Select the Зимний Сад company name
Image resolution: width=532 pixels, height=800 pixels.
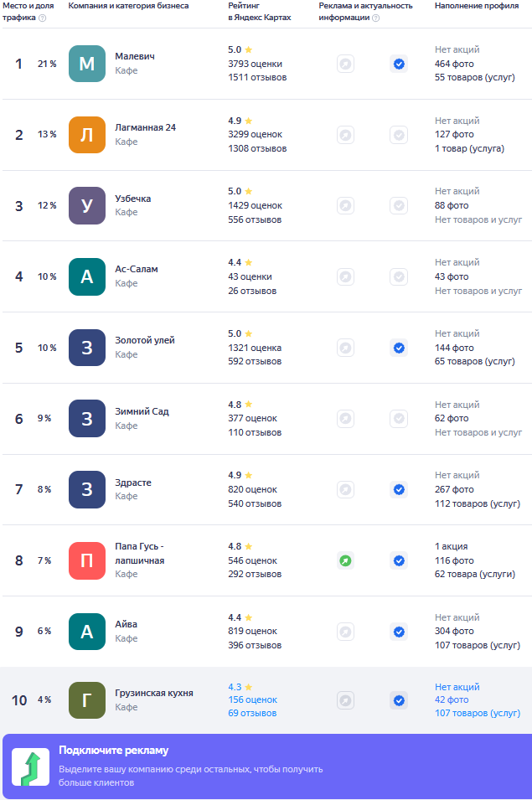[142, 411]
